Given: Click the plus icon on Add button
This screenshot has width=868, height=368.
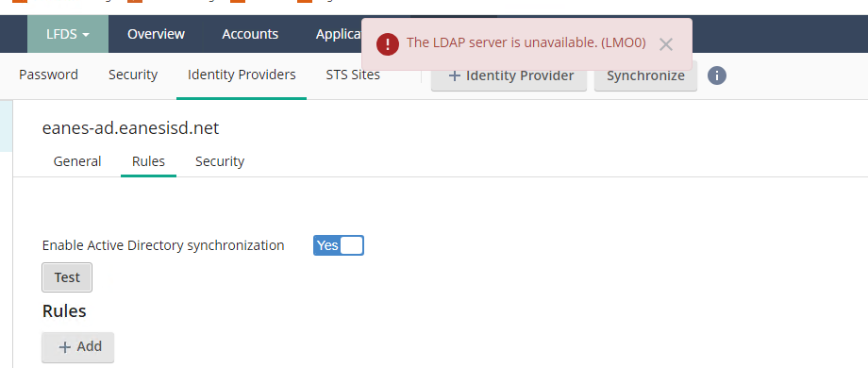Looking at the screenshot, I should 65,347.
